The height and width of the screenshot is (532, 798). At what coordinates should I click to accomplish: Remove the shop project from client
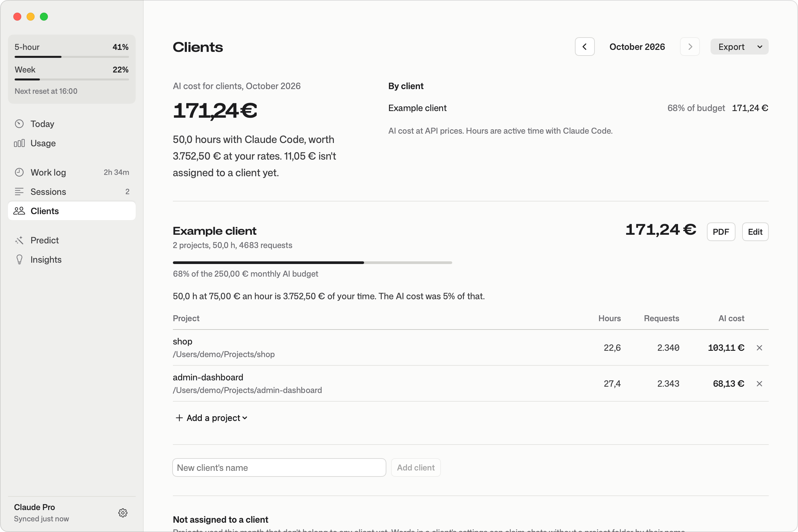759,348
